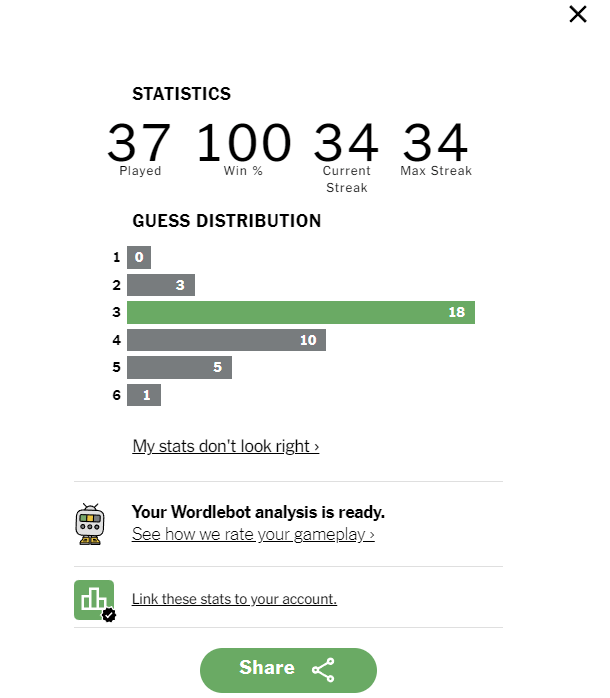This screenshot has height=698, width=610.
Task: Click the Max Streak number
Action: click(435, 142)
